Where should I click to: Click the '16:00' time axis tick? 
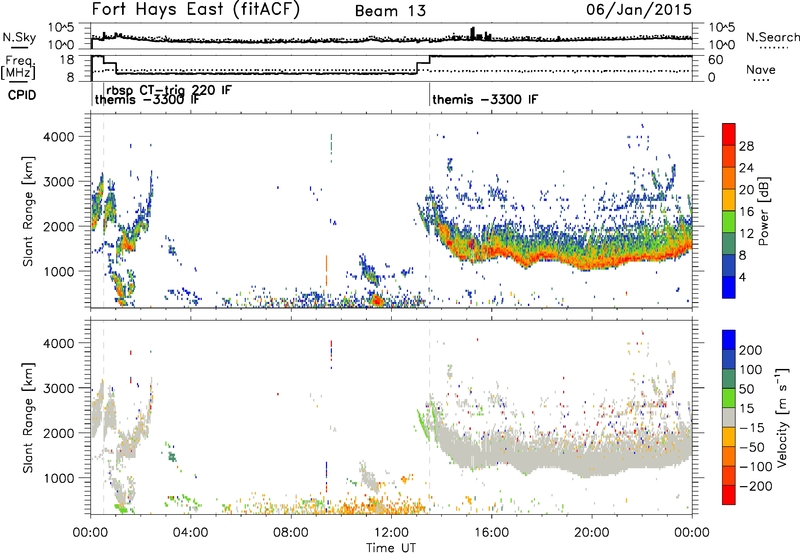point(491,533)
